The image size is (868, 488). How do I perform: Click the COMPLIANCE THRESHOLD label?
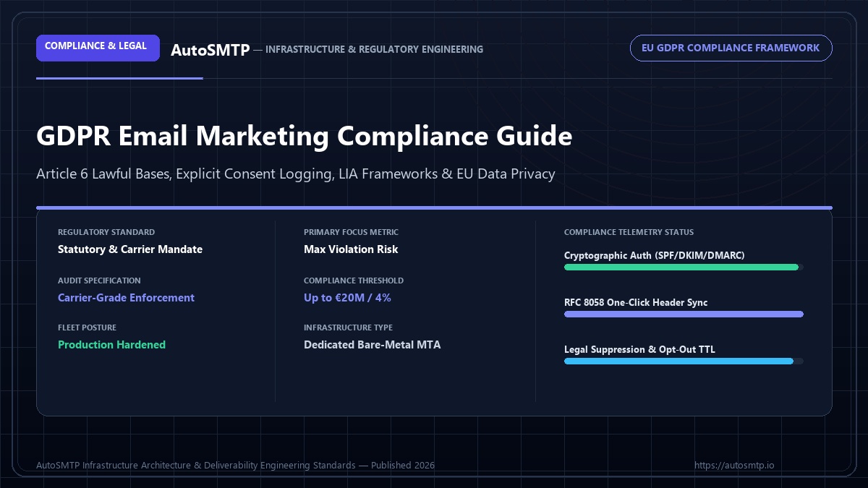pos(354,280)
